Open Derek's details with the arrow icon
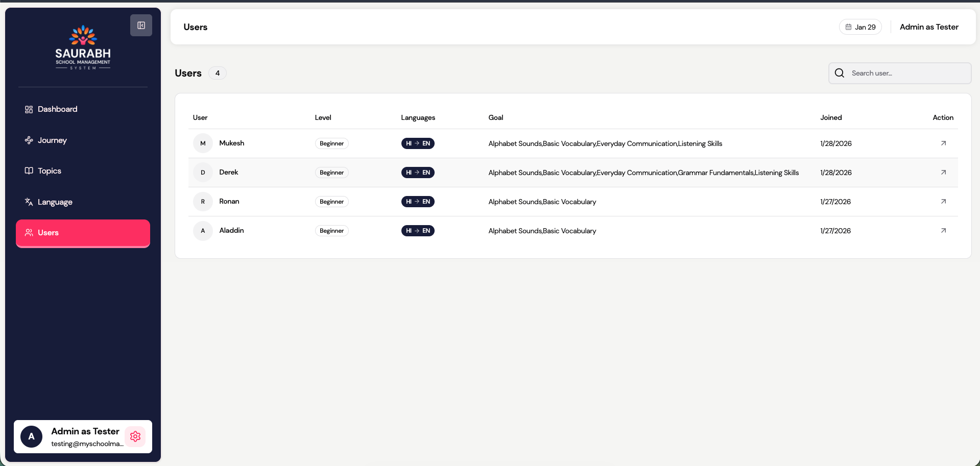This screenshot has height=466, width=980. coord(943,173)
